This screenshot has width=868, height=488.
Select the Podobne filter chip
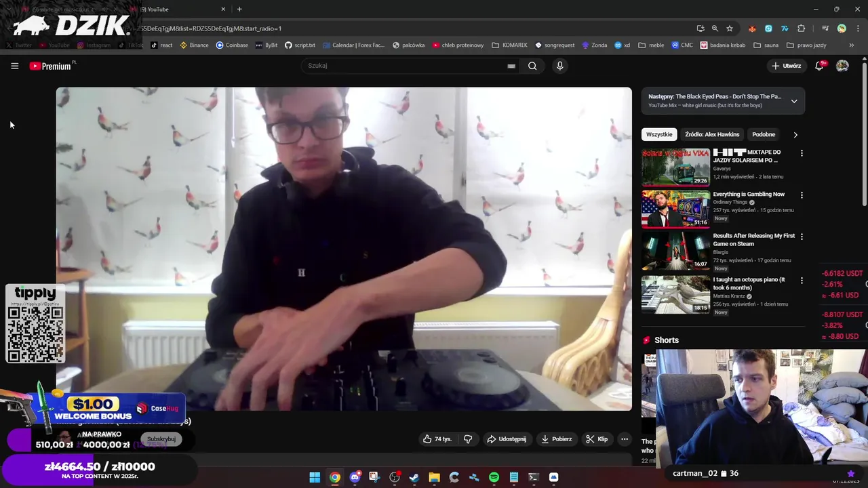(764, 134)
